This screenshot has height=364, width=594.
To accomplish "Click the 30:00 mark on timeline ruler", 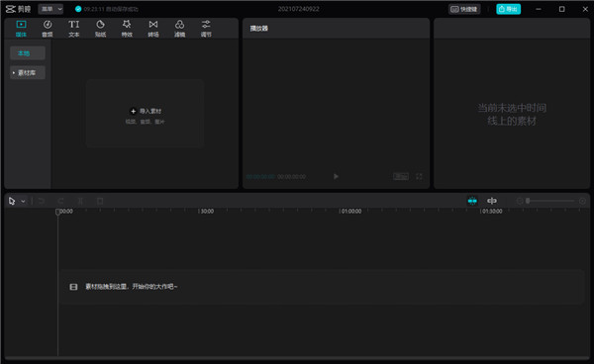I will (x=207, y=211).
